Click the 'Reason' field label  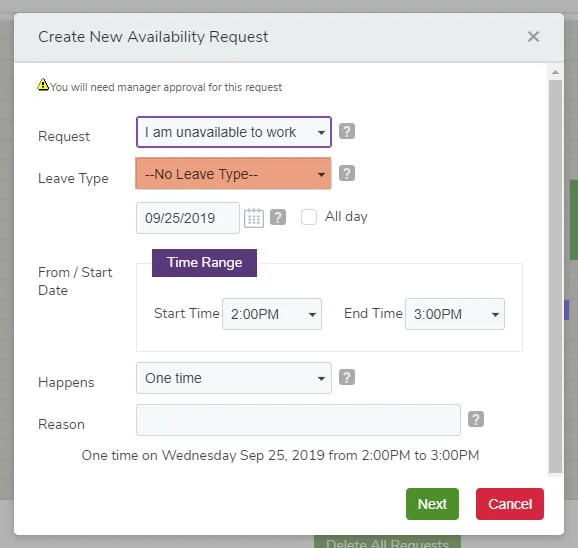coord(62,425)
